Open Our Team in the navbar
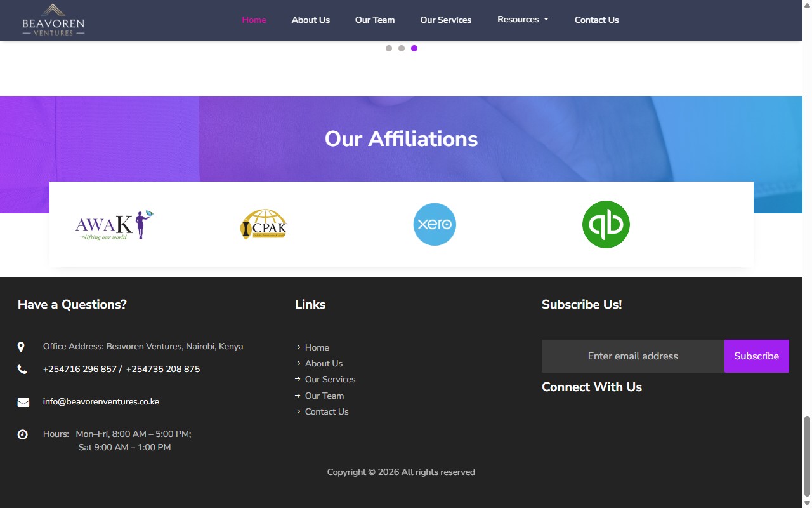Image resolution: width=812 pixels, height=508 pixels. (375, 20)
